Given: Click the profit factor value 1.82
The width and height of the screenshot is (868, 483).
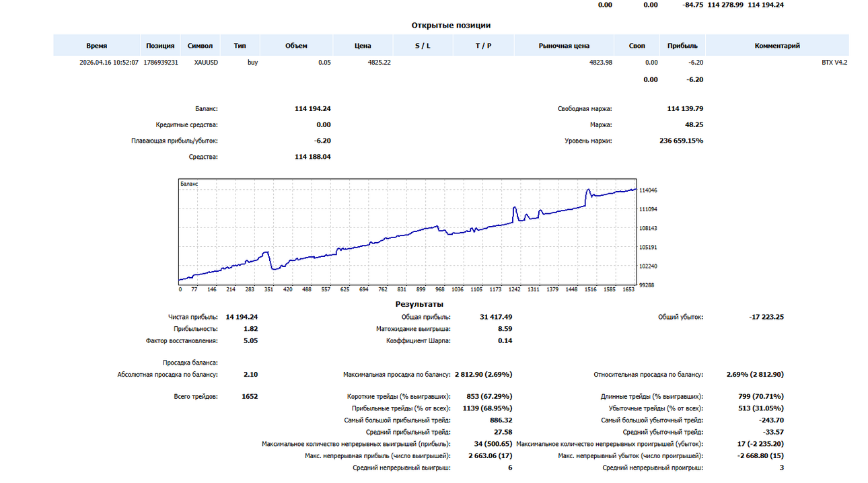Looking at the screenshot, I should pos(250,328).
